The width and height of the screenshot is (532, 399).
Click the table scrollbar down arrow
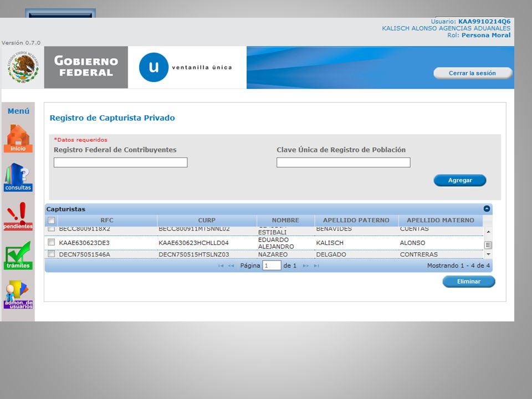point(488,254)
